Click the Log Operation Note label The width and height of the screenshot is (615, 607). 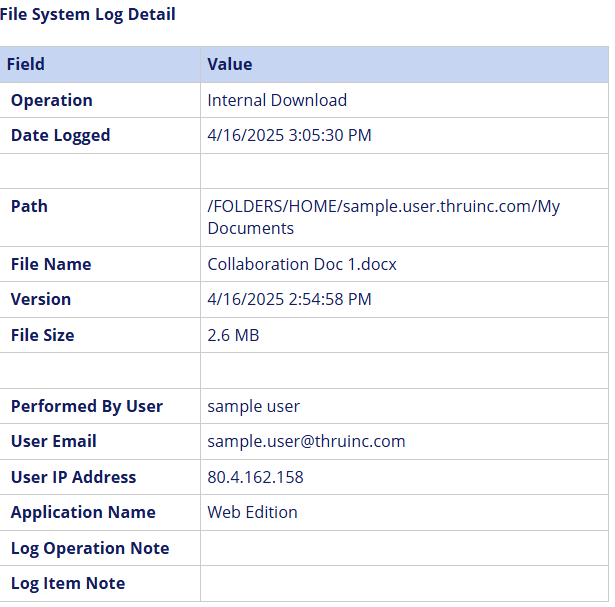90,548
